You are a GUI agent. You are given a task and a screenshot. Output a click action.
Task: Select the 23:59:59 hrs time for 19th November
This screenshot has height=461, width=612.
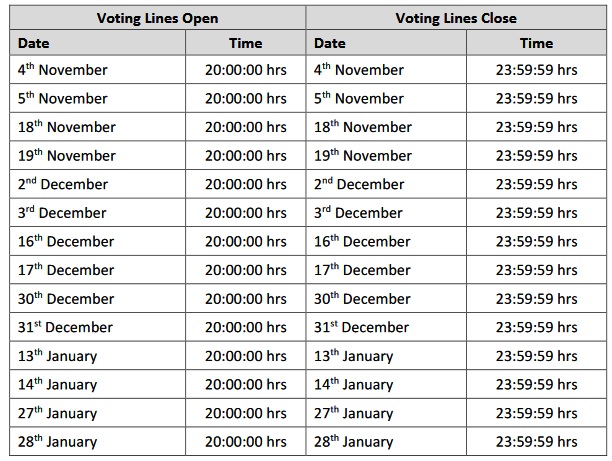tap(536, 156)
